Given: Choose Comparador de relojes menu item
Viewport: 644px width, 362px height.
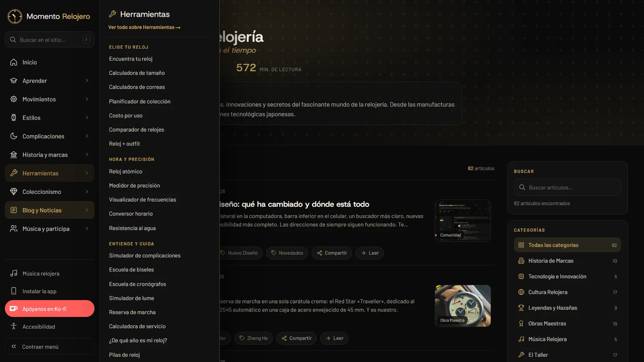Looking at the screenshot, I should click(x=136, y=130).
